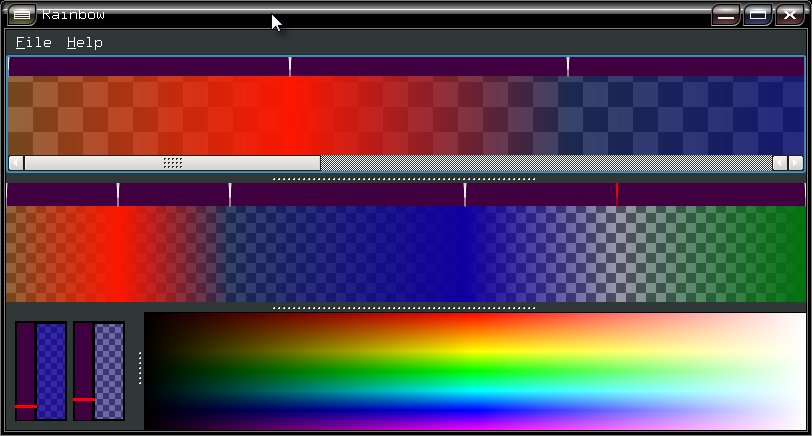Open the Help menu
The image size is (812, 436).
point(85,43)
